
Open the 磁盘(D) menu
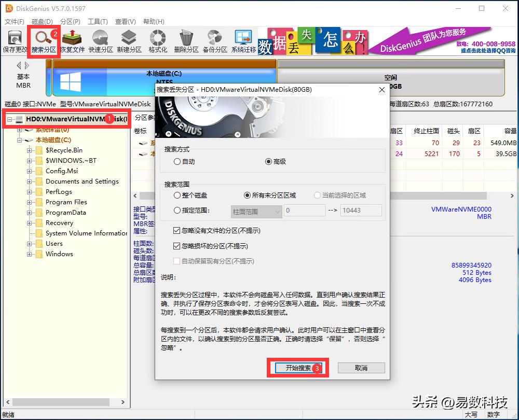42,22
